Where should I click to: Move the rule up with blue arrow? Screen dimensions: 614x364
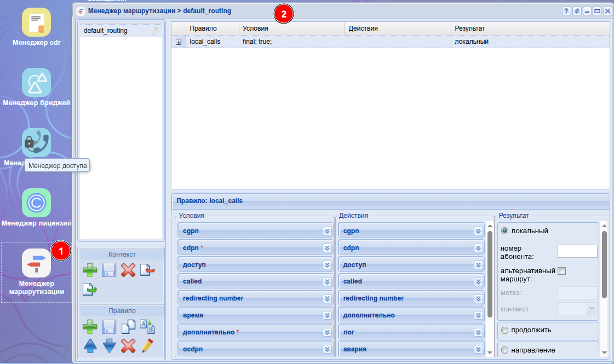tap(90, 346)
